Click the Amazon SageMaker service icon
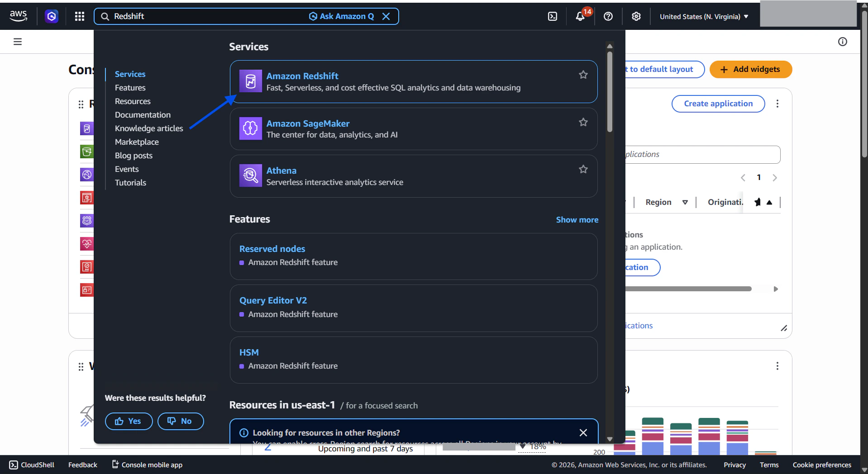868x474 pixels. coord(251,128)
